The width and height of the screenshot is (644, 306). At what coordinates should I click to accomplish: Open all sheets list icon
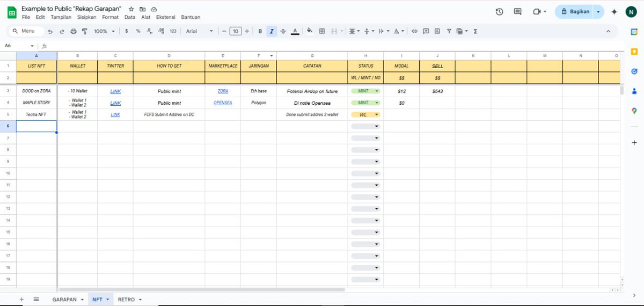[36, 300]
